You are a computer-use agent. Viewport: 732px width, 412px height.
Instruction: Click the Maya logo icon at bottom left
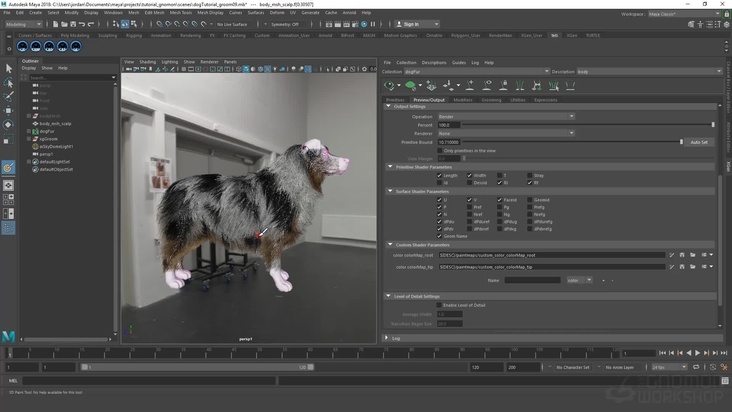coord(9,336)
